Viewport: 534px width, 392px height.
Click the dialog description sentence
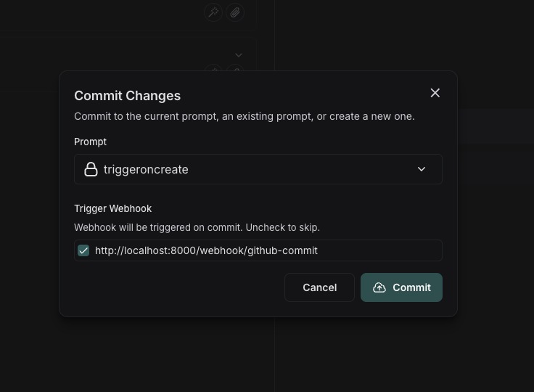[x=245, y=116]
